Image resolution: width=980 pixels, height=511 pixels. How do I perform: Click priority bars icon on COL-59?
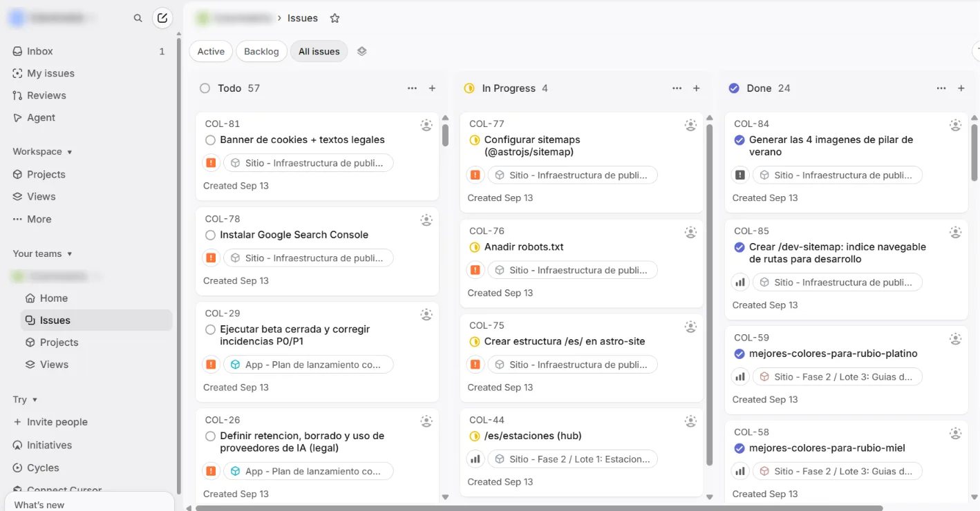740,377
